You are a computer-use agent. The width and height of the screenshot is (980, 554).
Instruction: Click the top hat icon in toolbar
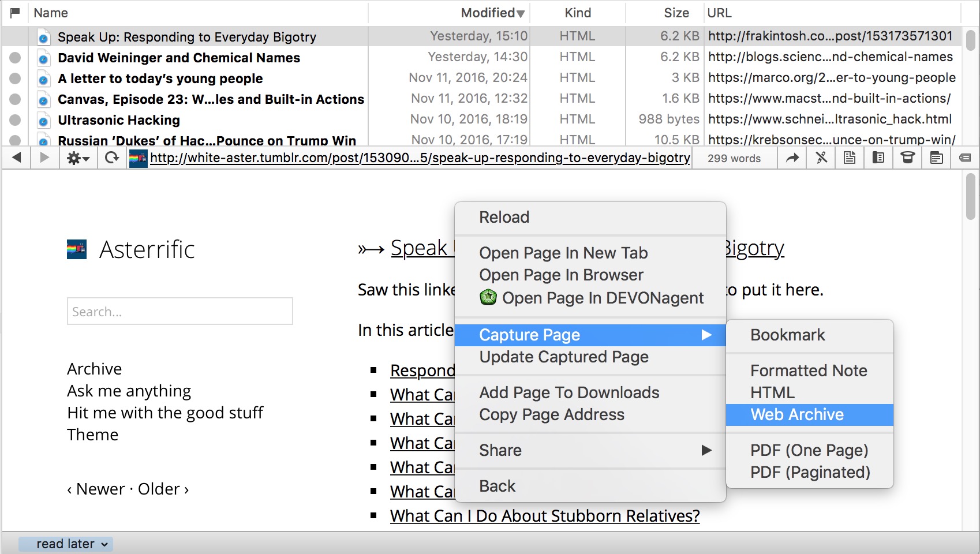pos(907,158)
